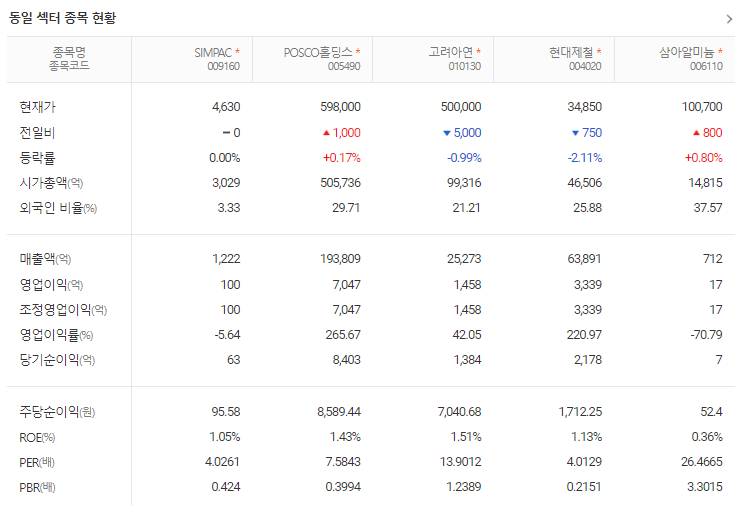The width and height of the screenshot is (736, 505).
Task: Click the PER(배) row label
Action: point(37,462)
